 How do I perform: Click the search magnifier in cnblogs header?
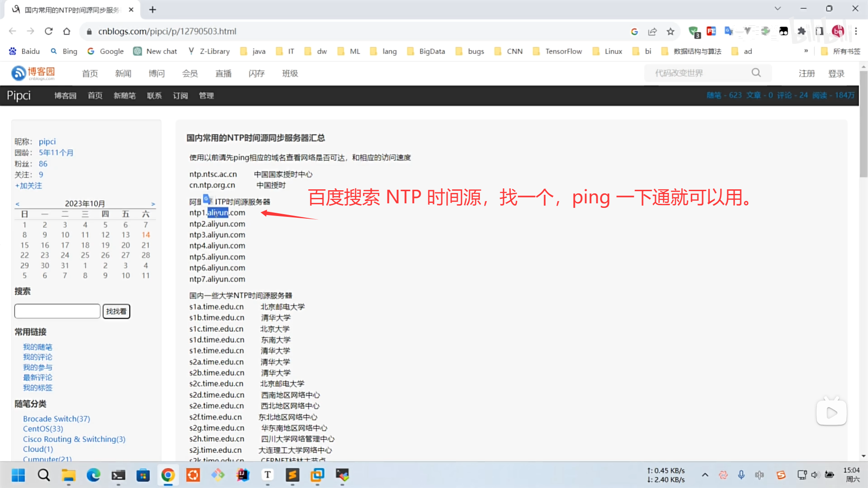pyautogui.click(x=756, y=73)
